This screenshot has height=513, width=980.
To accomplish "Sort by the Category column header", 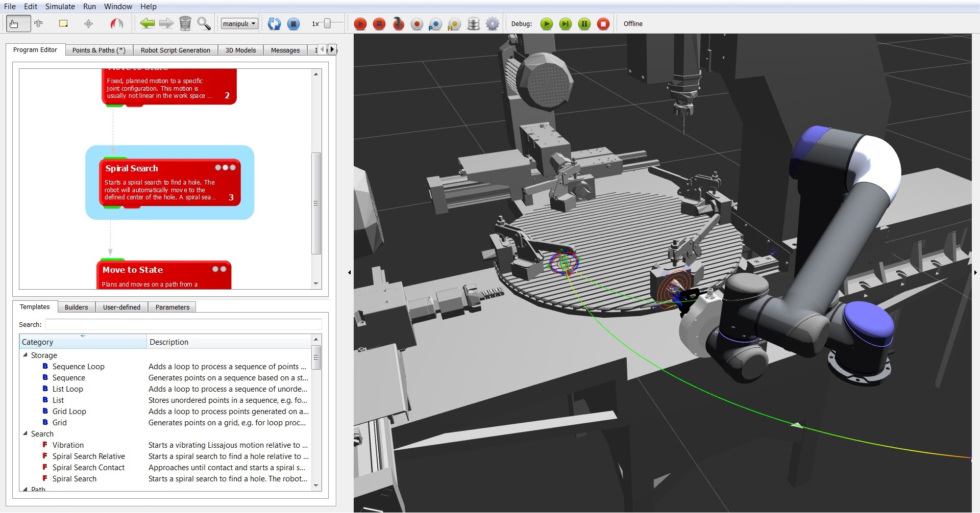I will (83, 342).
